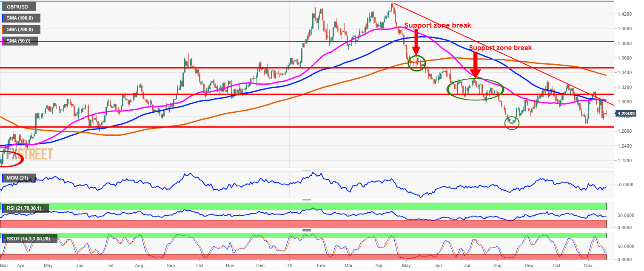Click the second 'Support zone break' annotation text

[500, 48]
